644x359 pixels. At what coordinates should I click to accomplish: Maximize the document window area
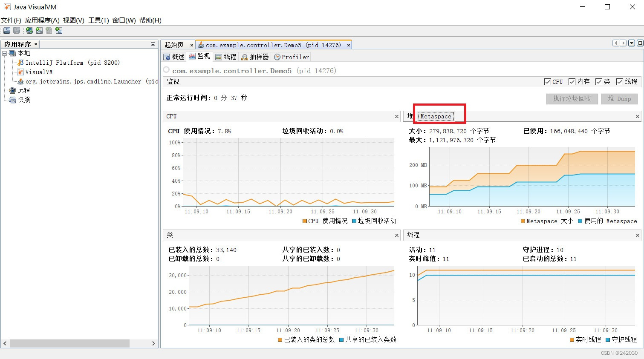coord(640,43)
